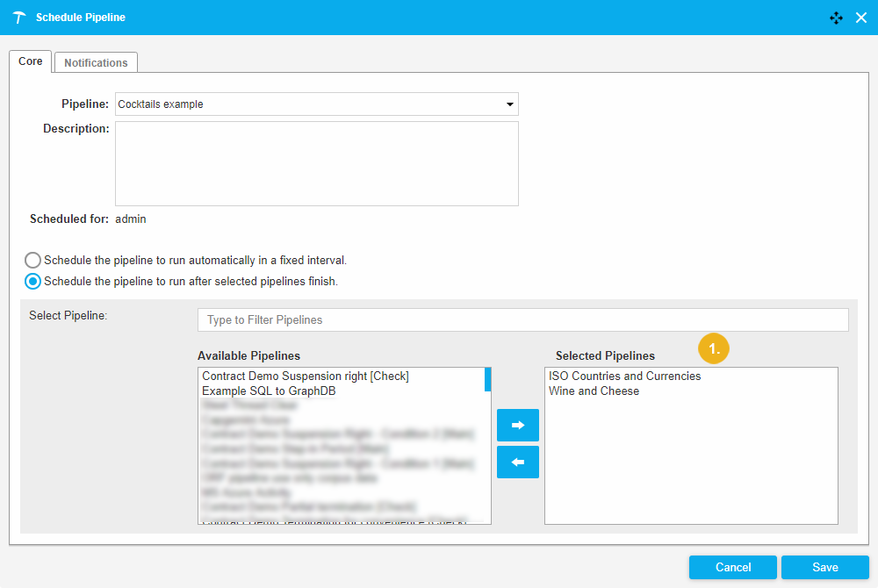Image resolution: width=878 pixels, height=588 pixels.
Task: Click the Description text area
Action: coord(317,163)
